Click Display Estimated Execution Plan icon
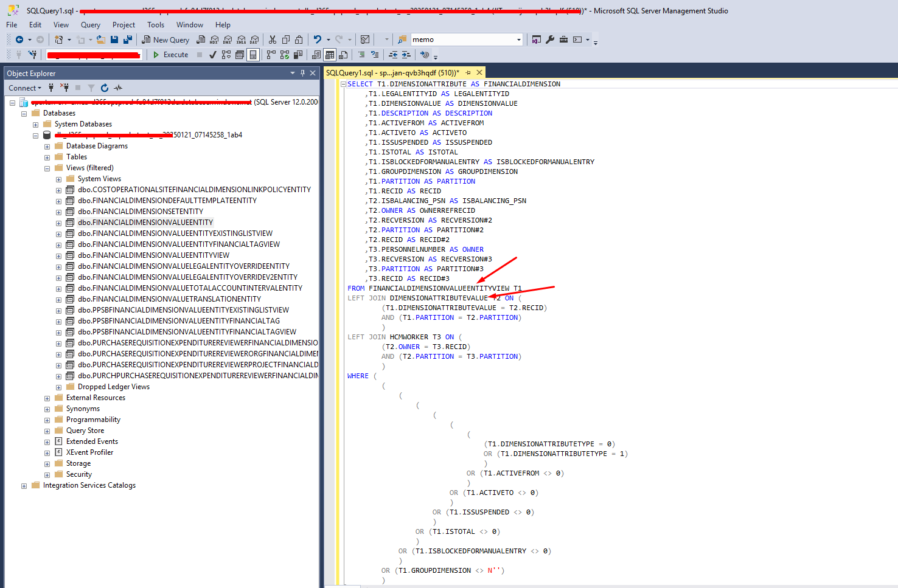The image size is (898, 588). click(x=226, y=55)
